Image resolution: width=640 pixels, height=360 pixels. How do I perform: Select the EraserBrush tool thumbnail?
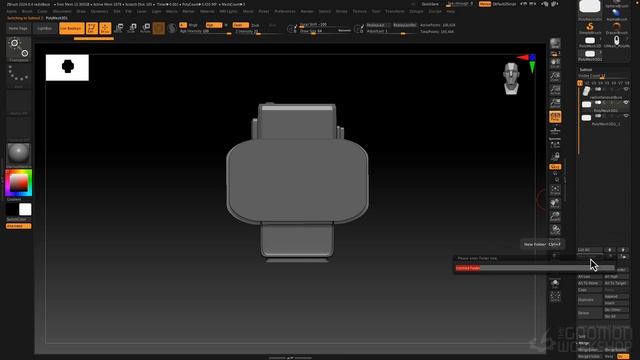tap(616, 29)
